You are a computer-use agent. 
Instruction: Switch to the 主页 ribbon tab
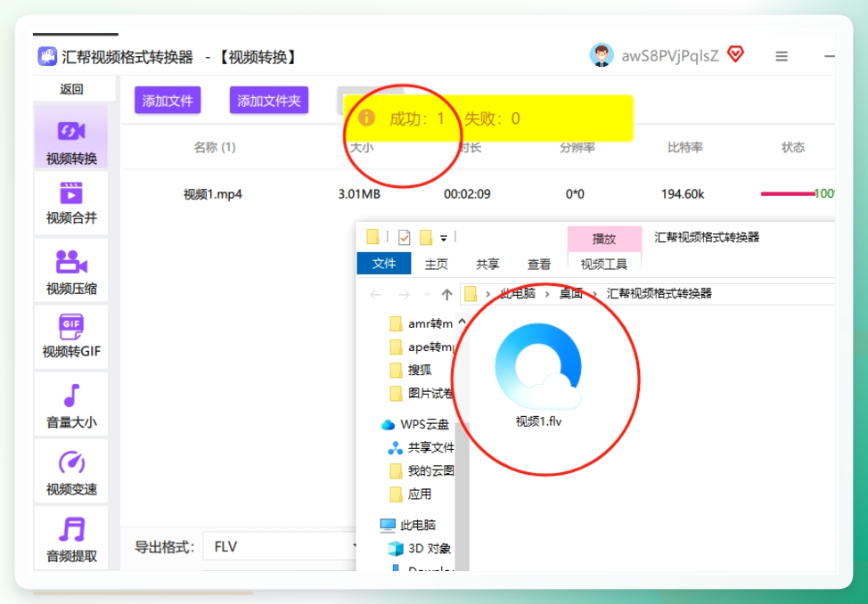pos(436,264)
